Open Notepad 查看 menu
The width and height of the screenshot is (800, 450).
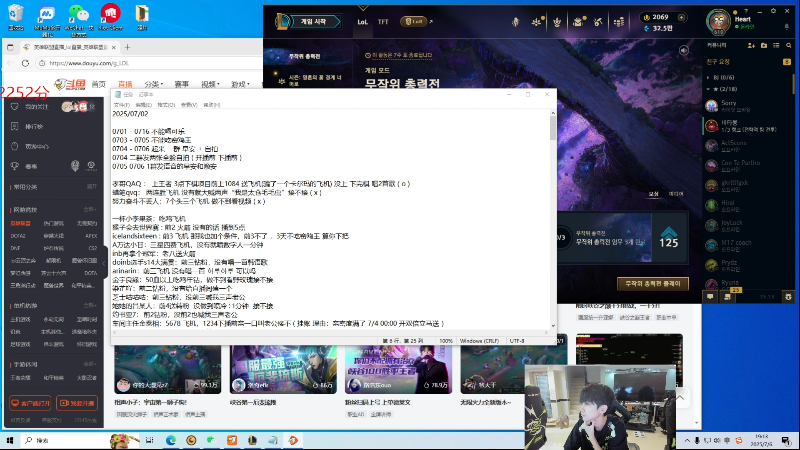[x=189, y=105]
